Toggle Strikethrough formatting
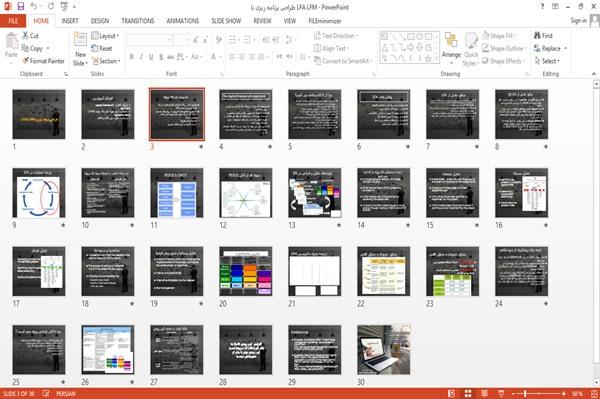Viewport: 600px width, 399px height. (x=171, y=57)
